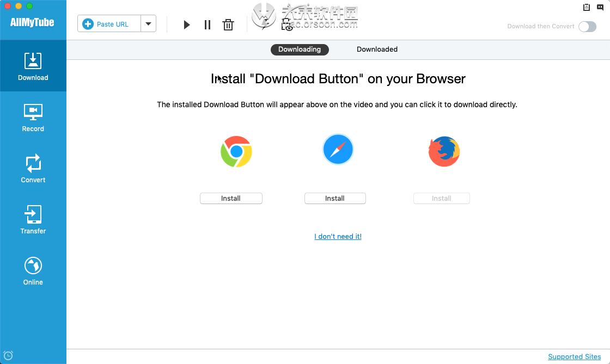The height and width of the screenshot is (364, 610).
Task: Click the "Download then Convert" label
Action: click(541, 26)
